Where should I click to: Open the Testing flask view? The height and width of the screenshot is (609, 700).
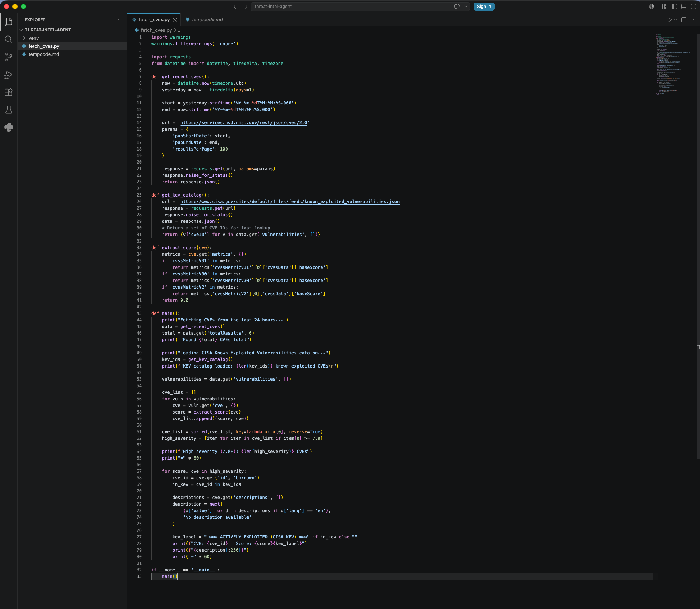(9, 110)
